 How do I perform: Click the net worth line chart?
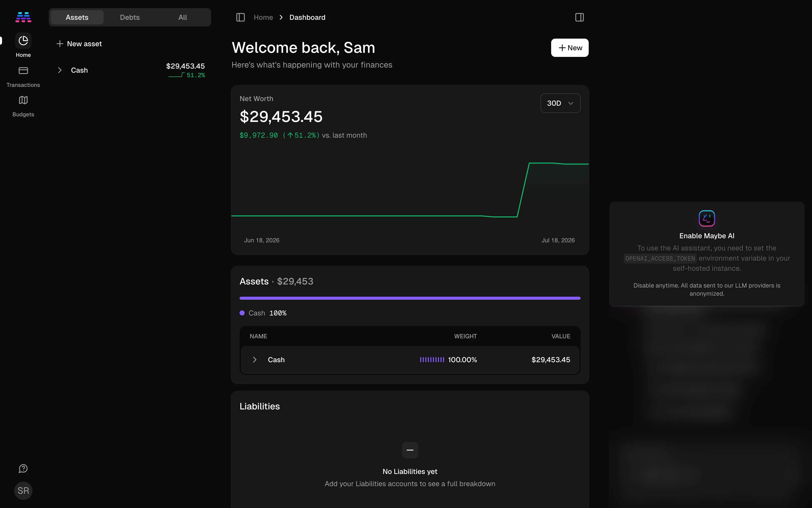click(410, 190)
